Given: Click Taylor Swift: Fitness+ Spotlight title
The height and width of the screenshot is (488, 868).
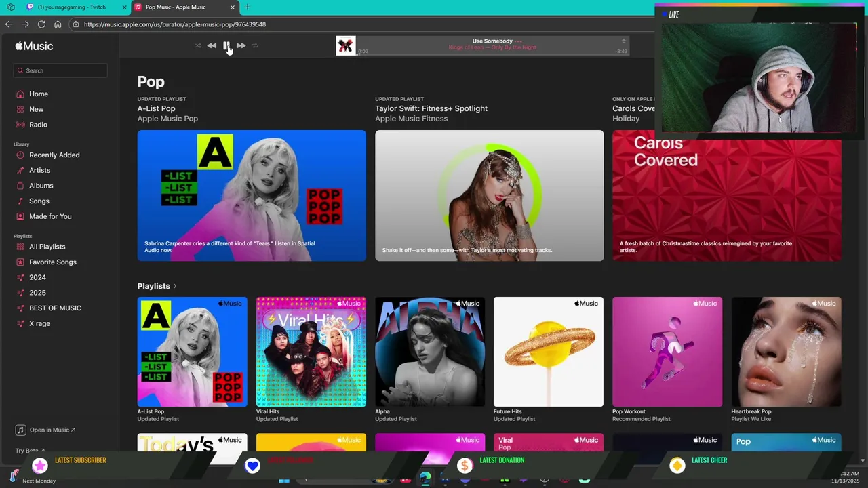Looking at the screenshot, I should pos(431,108).
